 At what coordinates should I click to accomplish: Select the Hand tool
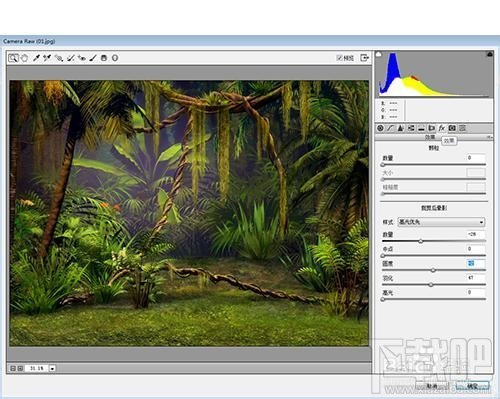tap(25, 58)
